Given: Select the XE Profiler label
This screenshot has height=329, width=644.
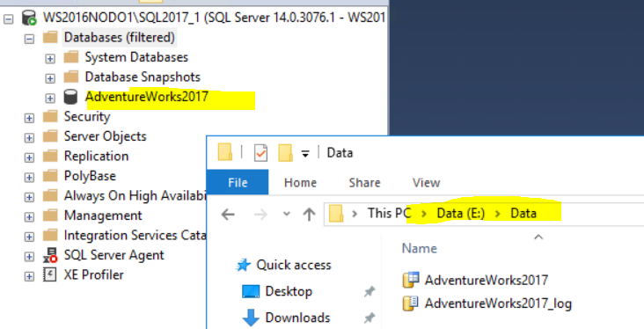Looking at the screenshot, I should tap(93, 274).
